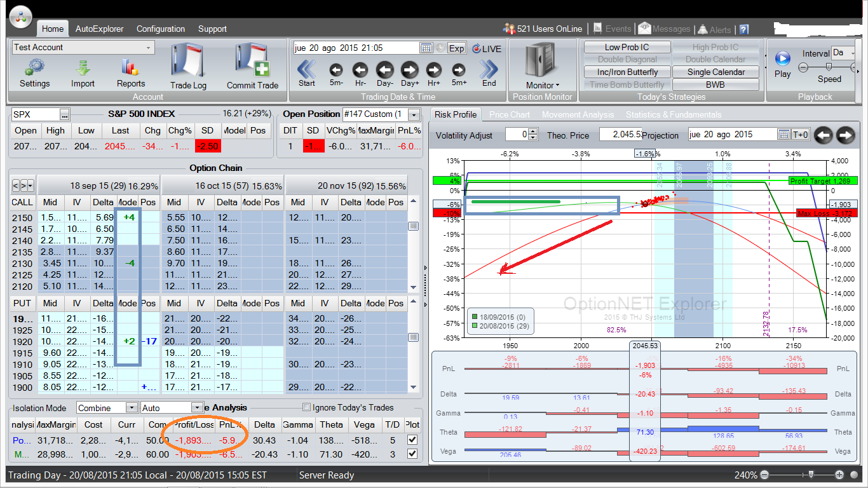Click the Single Calendar strategy button

click(x=715, y=72)
